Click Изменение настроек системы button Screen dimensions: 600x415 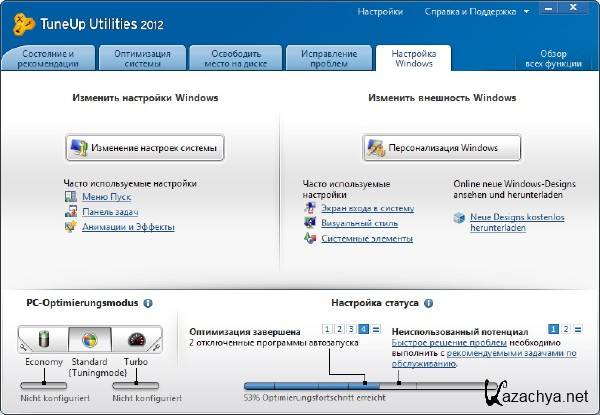click(x=145, y=148)
